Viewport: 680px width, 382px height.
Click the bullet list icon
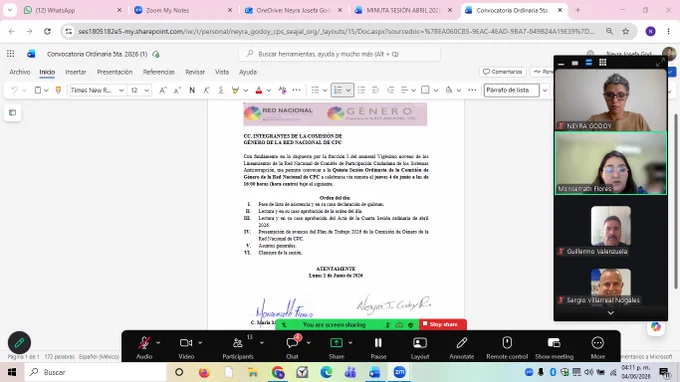[315, 90]
